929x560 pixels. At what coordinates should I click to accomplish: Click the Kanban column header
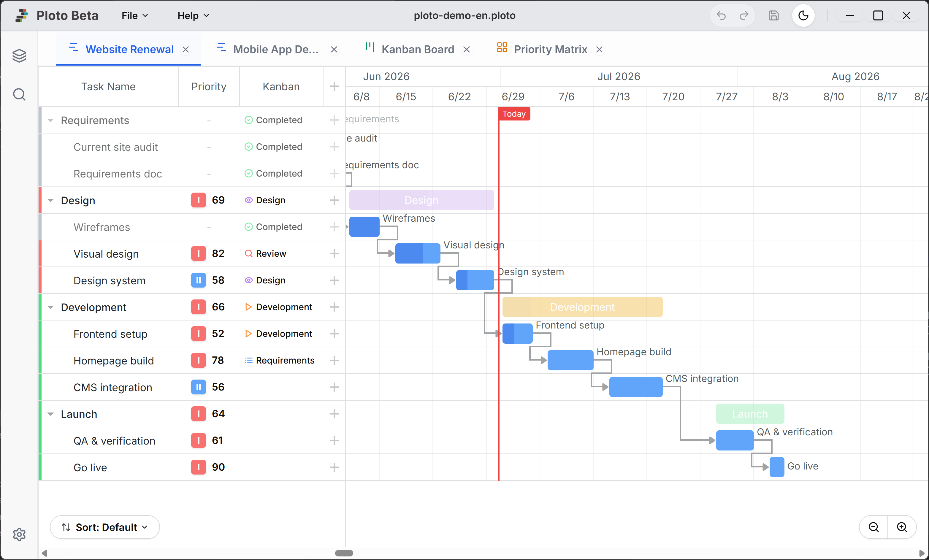pyautogui.click(x=281, y=86)
